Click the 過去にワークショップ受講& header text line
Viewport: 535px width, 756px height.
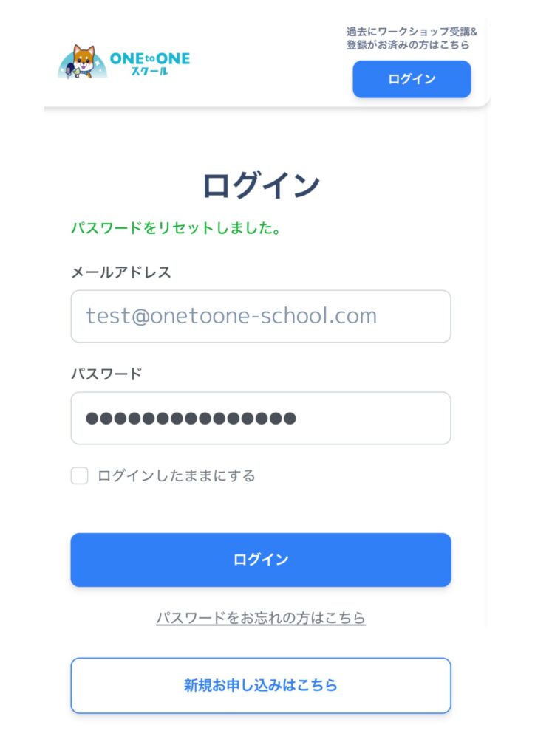pyautogui.click(x=412, y=32)
